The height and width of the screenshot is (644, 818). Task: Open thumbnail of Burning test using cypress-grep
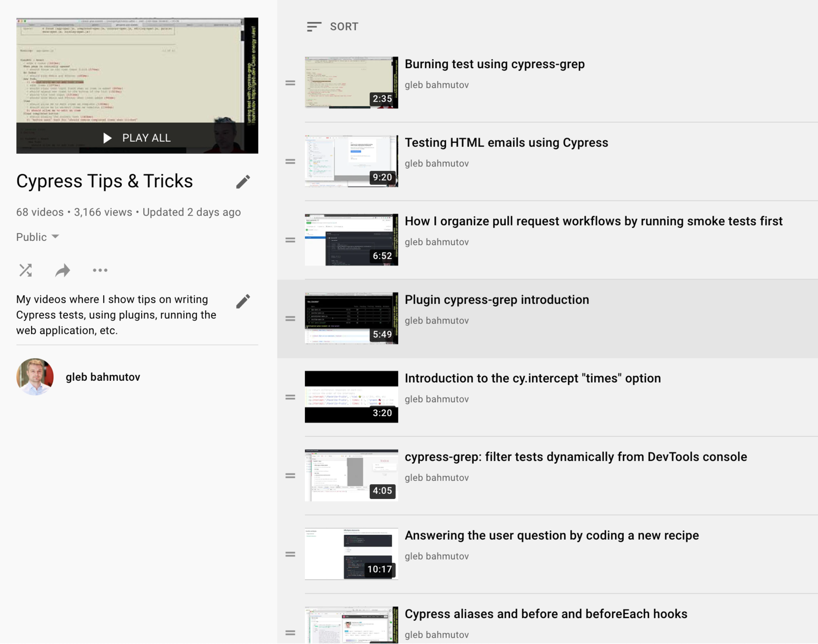(x=351, y=83)
